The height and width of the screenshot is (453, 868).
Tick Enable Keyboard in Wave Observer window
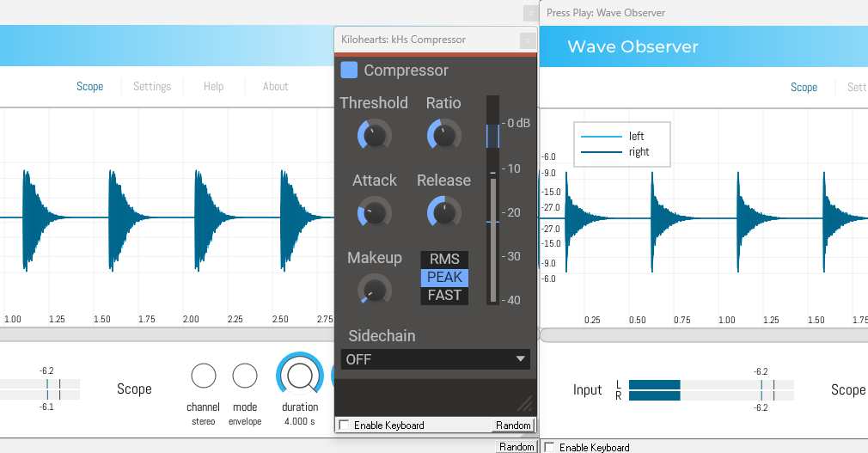click(550, 447)
